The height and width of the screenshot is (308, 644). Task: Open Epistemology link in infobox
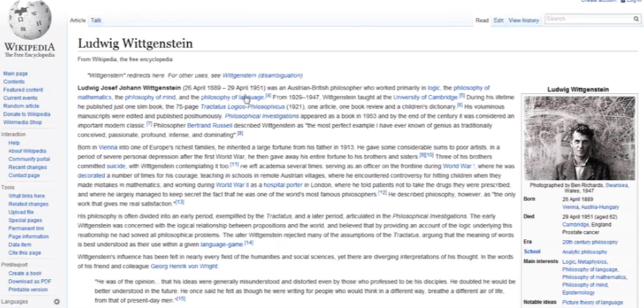(x=578, y=293)
